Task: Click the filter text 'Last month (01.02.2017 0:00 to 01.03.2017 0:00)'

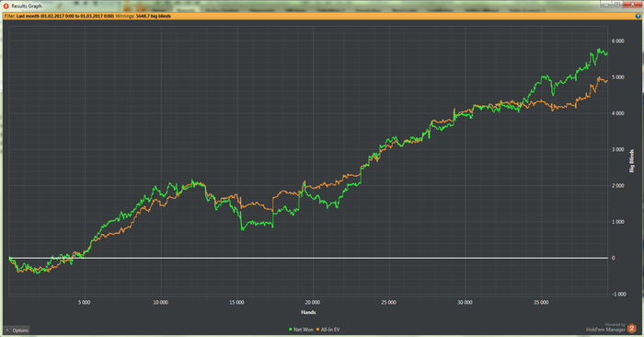Action: click(x=65, y=16)
